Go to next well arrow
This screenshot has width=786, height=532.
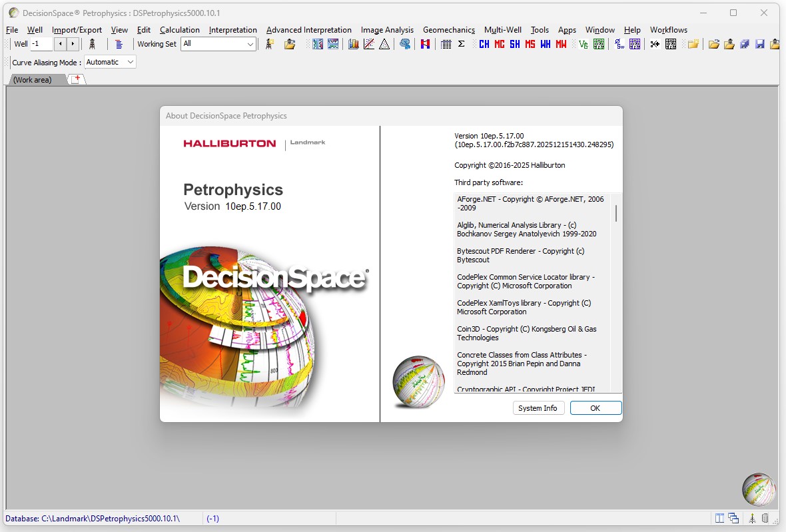coord(73,44)
